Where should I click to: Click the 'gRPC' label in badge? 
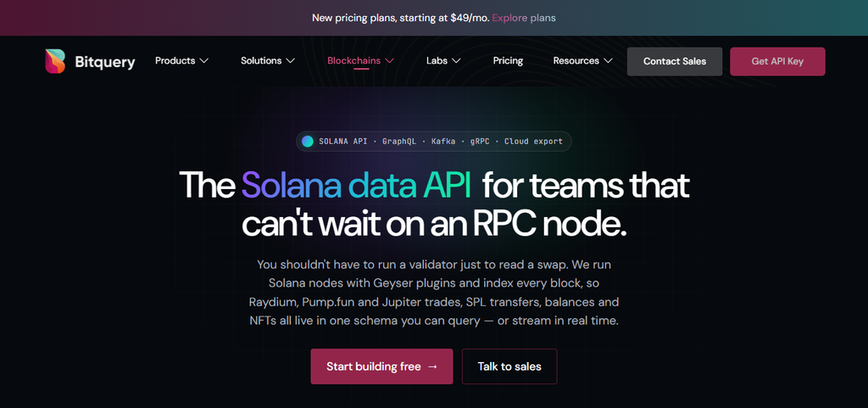click(x=481, y=141)
